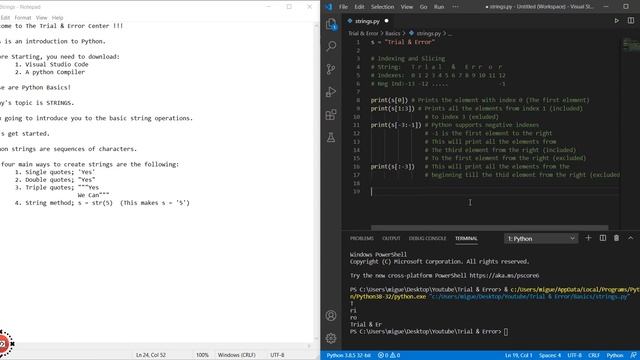Click 'Trial & Er' terminal output line
Screen dimensions: 640x360
click(366, 324)
